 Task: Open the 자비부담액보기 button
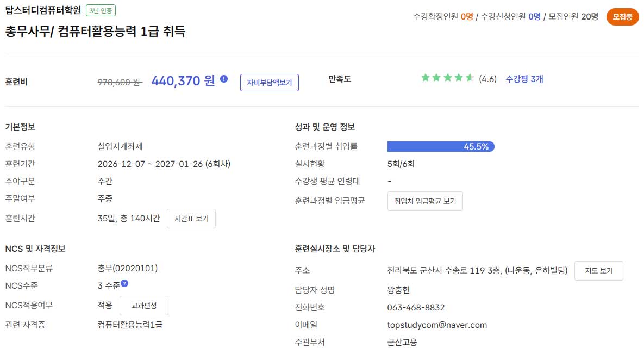(x=270, y=83)
